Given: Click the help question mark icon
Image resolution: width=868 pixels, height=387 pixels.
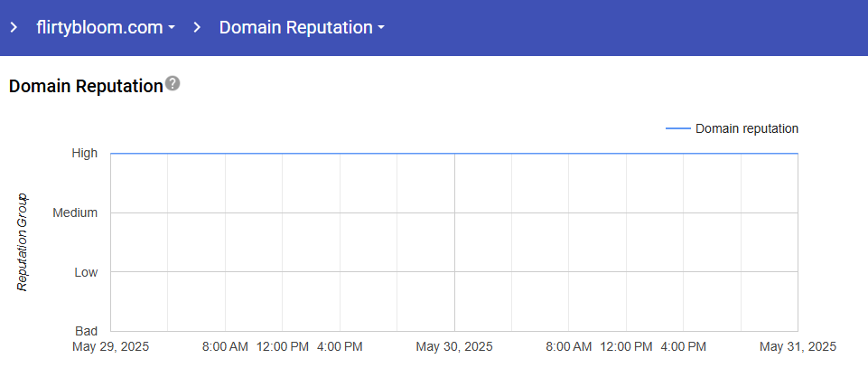Looking at the screenshot, I should click(x=173, y=83).
